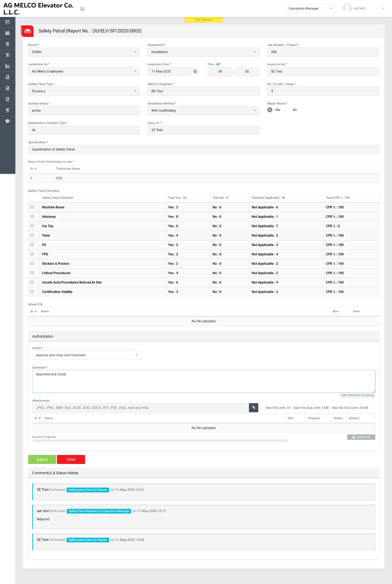Image resolution: width=392 pixels, height=584 pixels.
Task: Open the library books icon in sidebar
Action: pos(8,33)
